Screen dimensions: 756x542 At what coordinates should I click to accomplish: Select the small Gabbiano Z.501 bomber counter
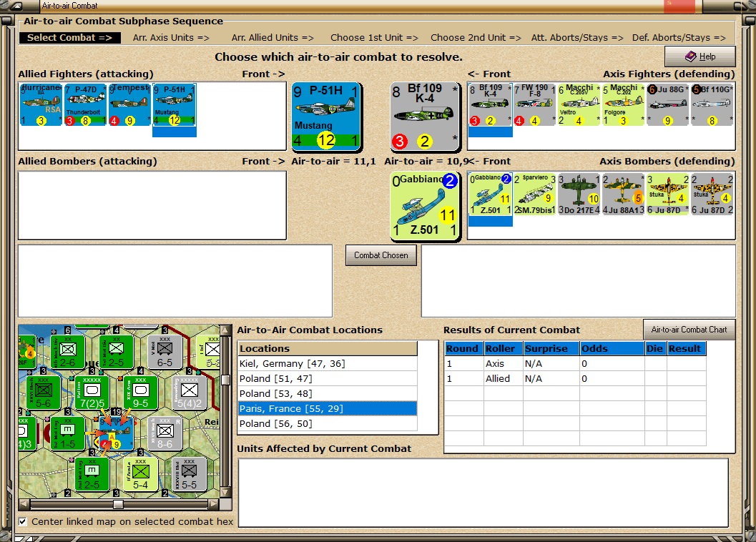coord(490,194)
